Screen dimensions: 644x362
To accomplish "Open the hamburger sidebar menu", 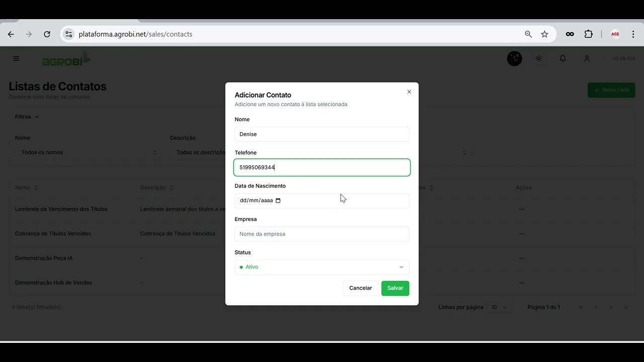I will click(16, 59).
